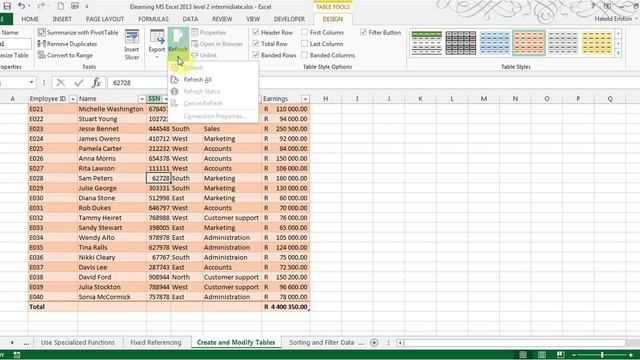The height and width of the screenshot is (360, 640).
Task: Click the Save icon in the quick access toolbar
Action: [x=7, y=6]
